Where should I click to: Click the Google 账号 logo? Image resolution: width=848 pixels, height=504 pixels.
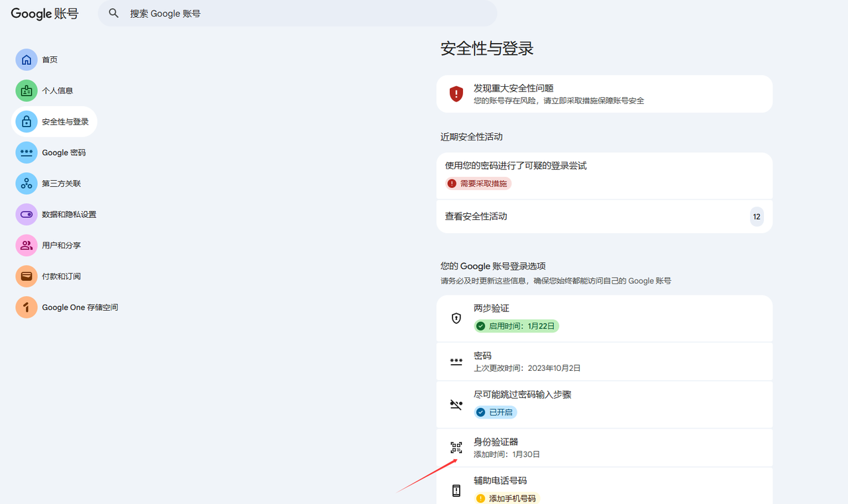pyautogui.click(x=44, y=13)
